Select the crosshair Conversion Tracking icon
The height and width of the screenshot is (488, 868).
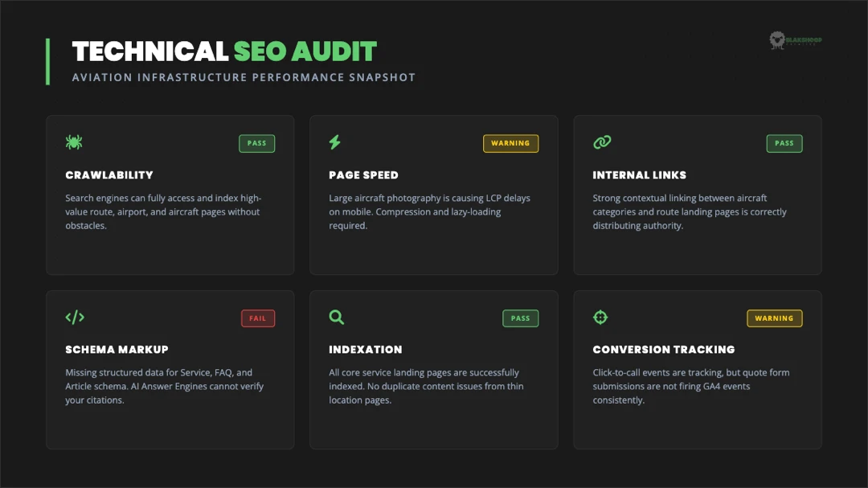(600, 317)
